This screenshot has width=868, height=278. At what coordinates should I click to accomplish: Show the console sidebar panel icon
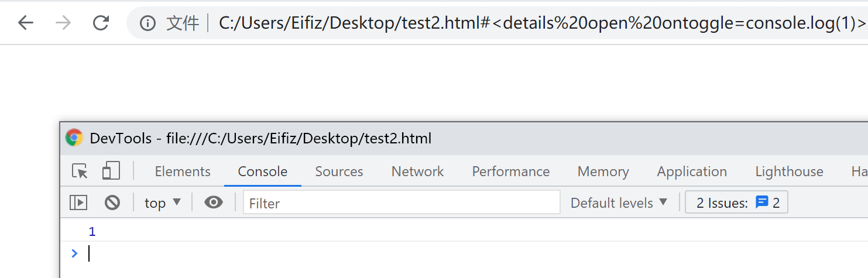78,203
